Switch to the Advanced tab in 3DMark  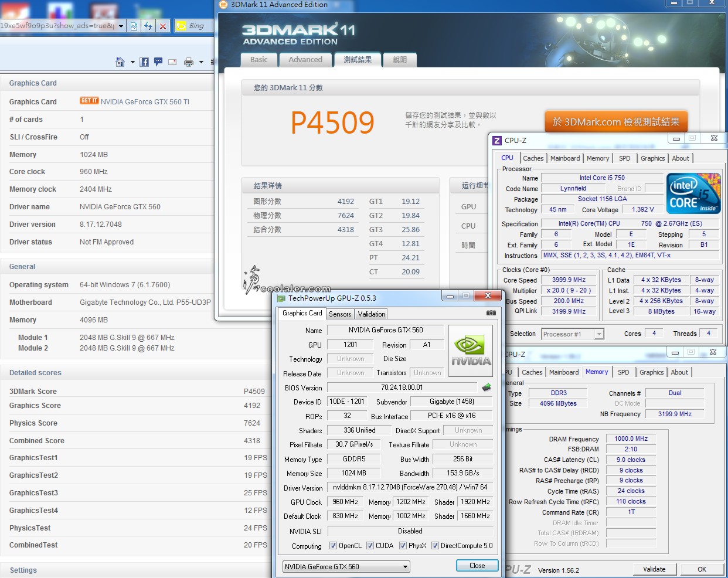tap(305, 60)
